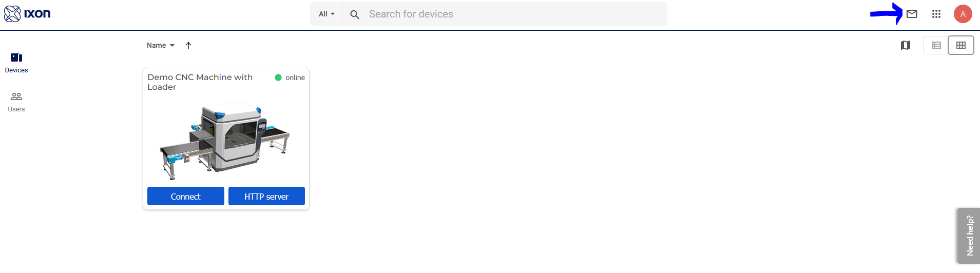Screen dimensions: 980x273
Task: Click the Demo CNC Machine with Loader title
Action: click(200, 82)
